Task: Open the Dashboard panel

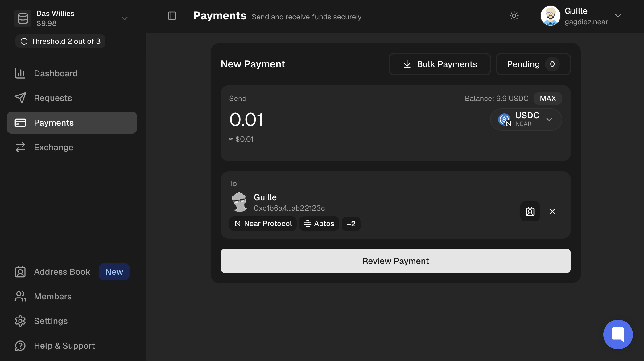Action: (x=56, y=73)
